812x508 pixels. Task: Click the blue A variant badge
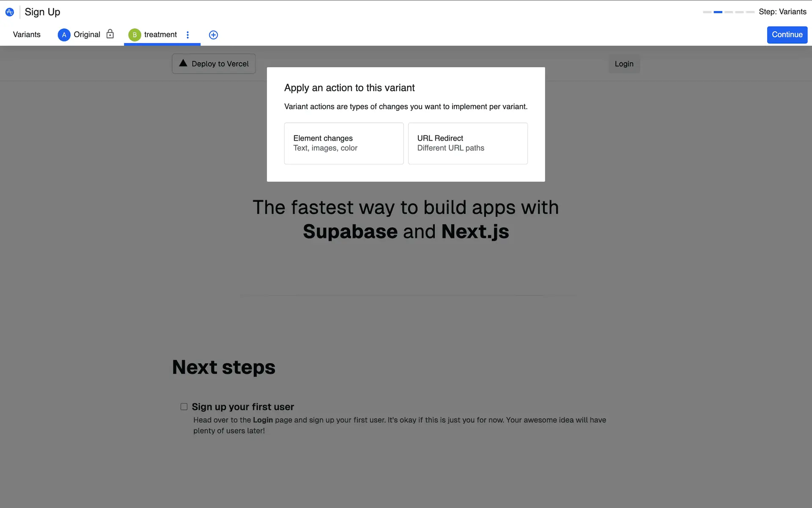(64, 35)
